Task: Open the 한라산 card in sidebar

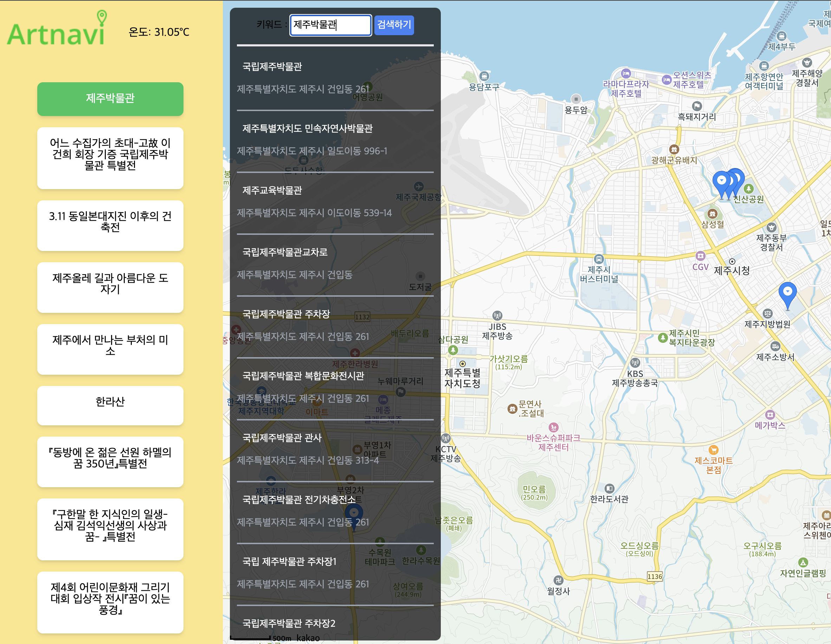Action: (x=110, y=405)
